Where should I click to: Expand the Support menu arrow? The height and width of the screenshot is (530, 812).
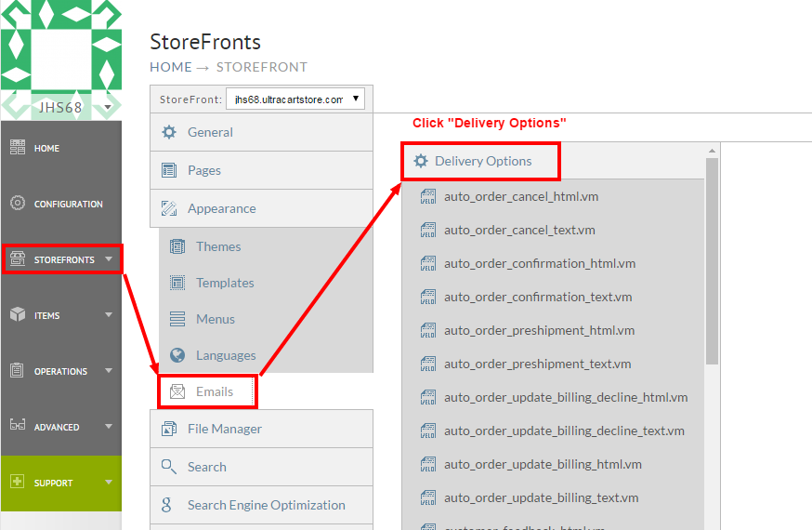[108, 483]
